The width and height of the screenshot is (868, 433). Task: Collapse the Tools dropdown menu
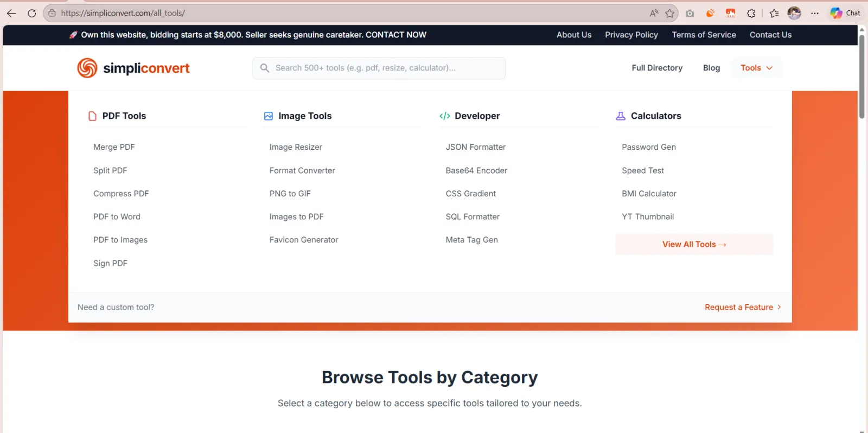click(x=757, y=68)
